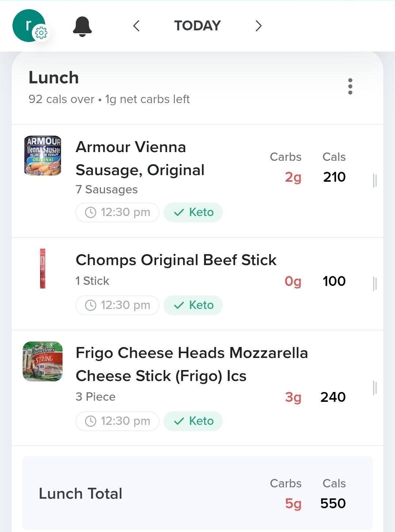The image size is (395, 532).
Task: Open the Lunch meal header
Action: tap(54, 78)
